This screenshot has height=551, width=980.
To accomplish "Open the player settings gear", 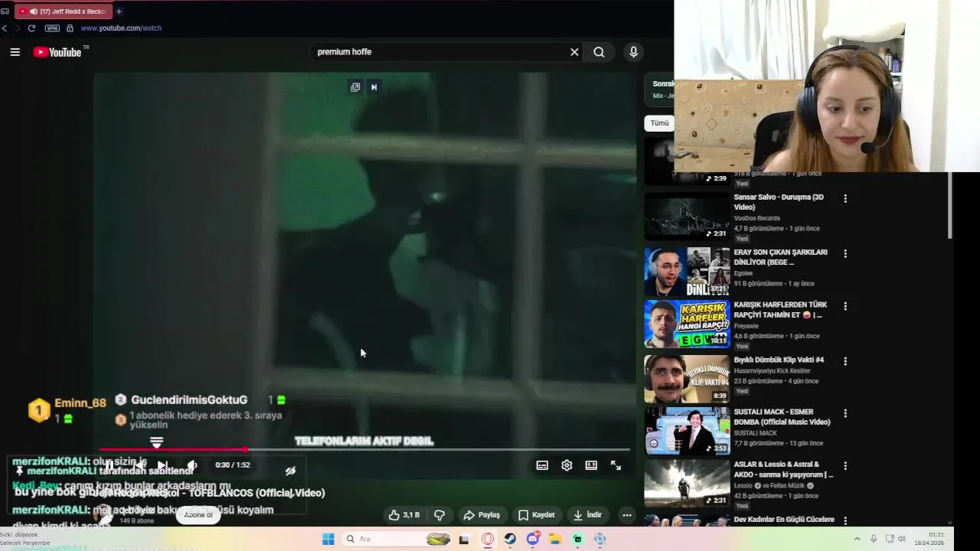I will click(567, 465).
